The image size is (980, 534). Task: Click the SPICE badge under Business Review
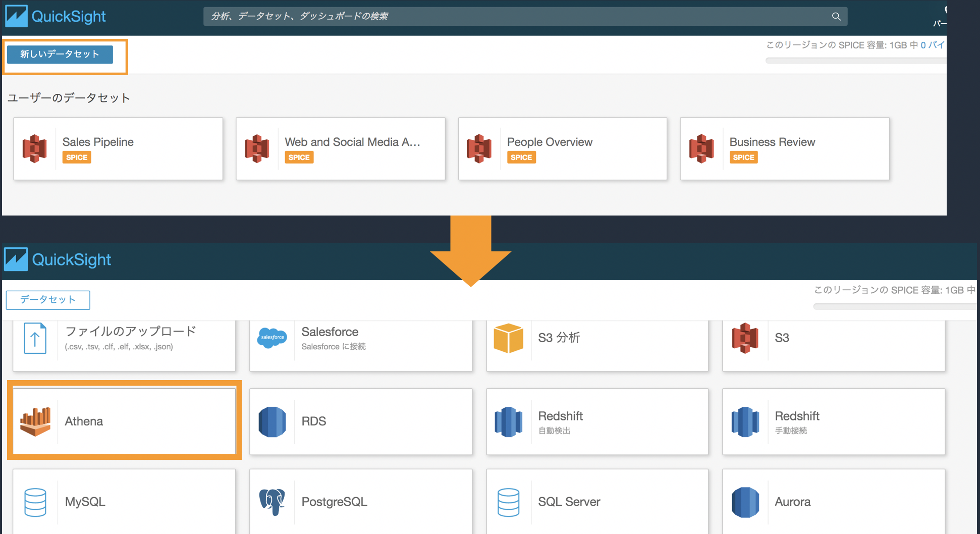pyautogui.click(x=743, y=157)
